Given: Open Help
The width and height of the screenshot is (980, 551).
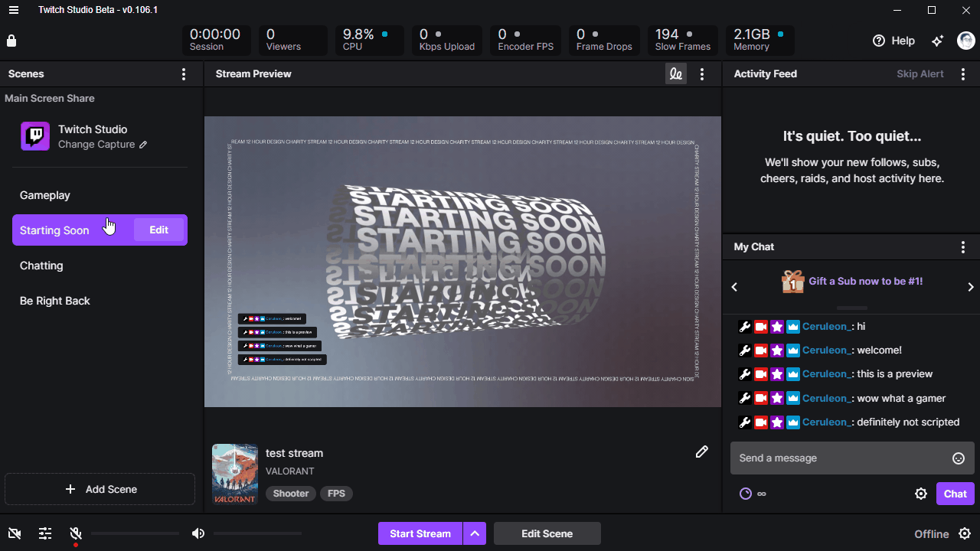Looking at the screenshot, I should tap(893, 41).
